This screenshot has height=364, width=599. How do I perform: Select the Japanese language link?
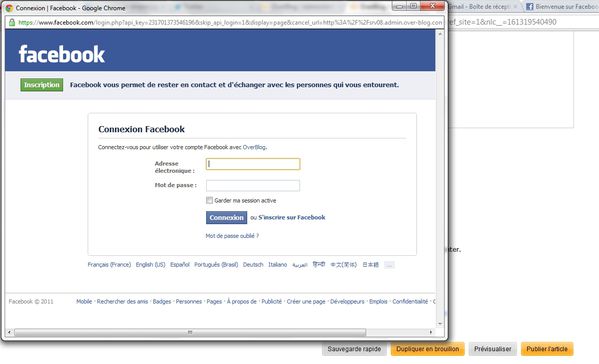click(370, 264)
